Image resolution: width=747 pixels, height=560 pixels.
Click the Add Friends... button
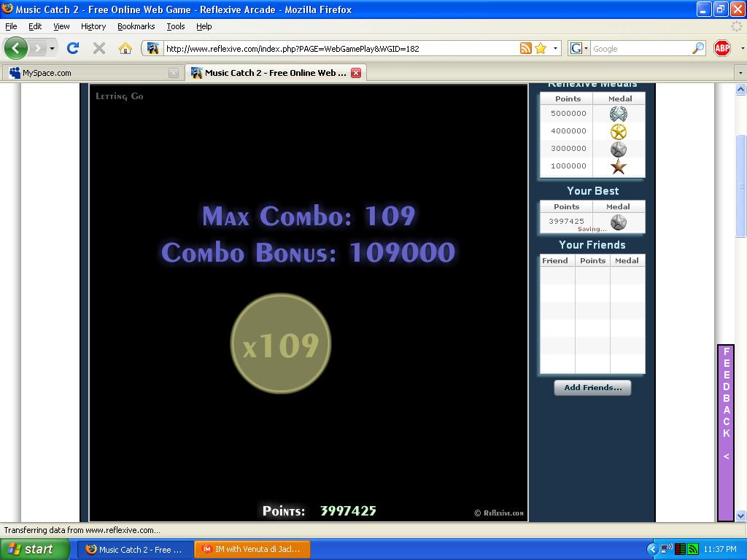[x=592, y=388]
